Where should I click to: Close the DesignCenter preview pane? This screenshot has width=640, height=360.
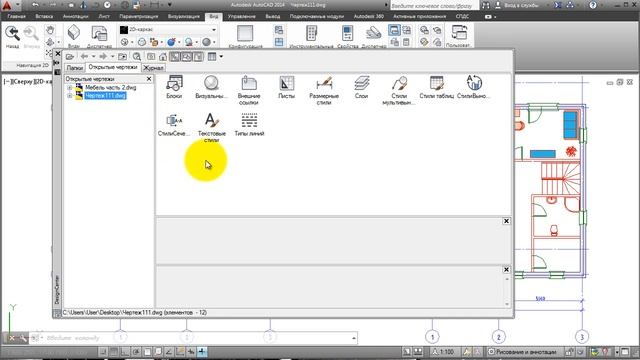click(x=506, y=221)
